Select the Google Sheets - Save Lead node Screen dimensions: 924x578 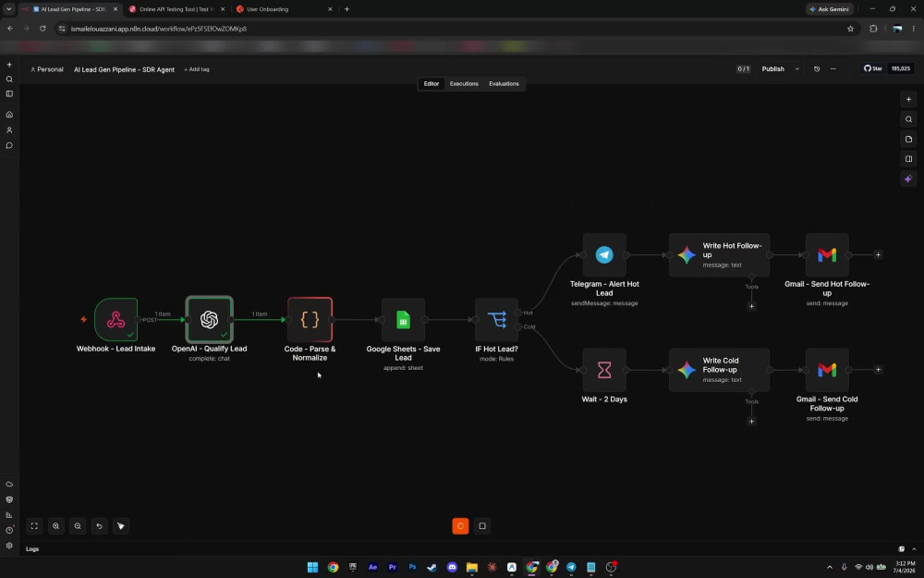tap(403, 320)
